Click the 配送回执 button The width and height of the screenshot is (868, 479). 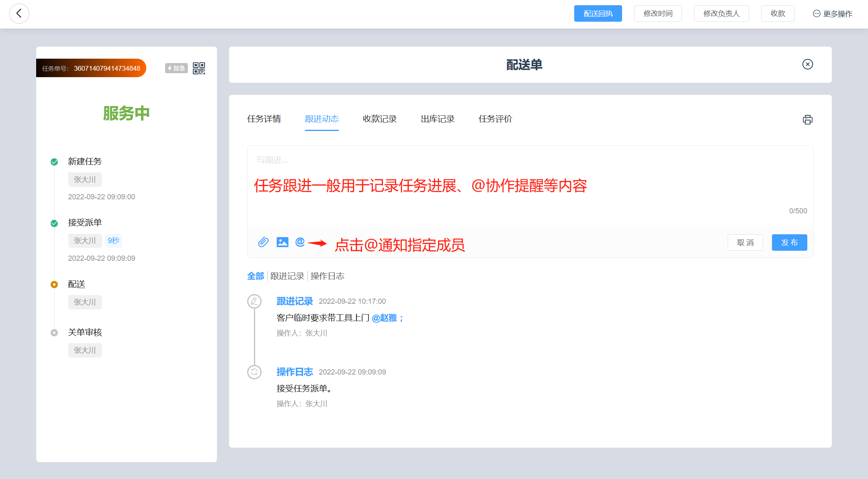(x=598, y=14)
